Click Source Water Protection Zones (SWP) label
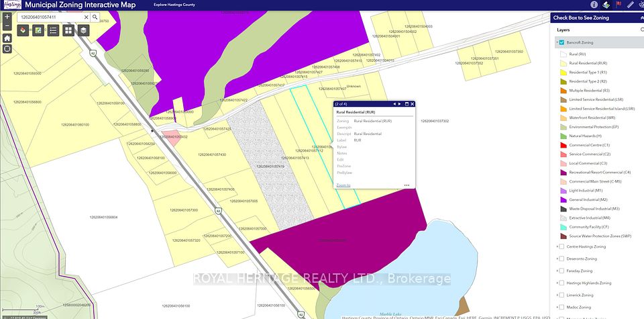This screenshot has width=644, height=319. tap(600, 236)
